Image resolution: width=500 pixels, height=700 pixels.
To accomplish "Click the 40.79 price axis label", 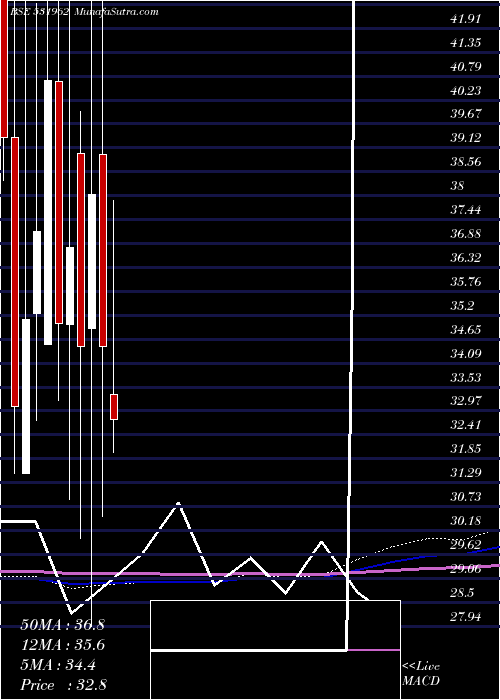I will point(466,67).
